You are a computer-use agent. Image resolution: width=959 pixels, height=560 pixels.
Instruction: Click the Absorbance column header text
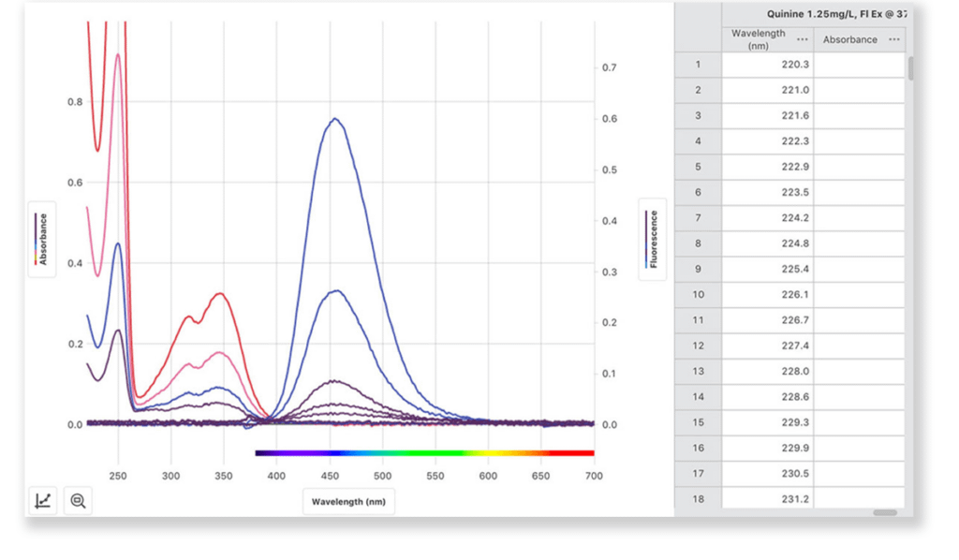[849, 39]
